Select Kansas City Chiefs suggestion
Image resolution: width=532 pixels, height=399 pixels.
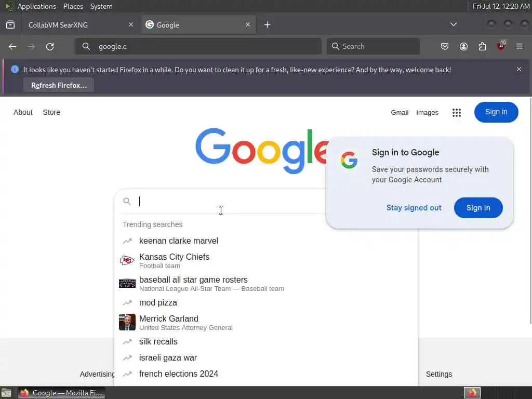point(265,261)
